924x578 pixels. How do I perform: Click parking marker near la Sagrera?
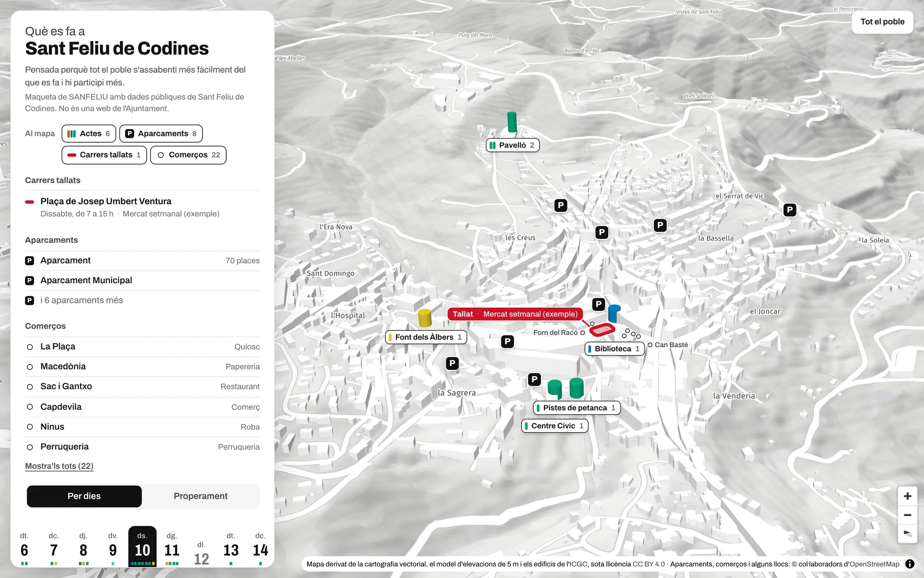click(x=452, y=363)
